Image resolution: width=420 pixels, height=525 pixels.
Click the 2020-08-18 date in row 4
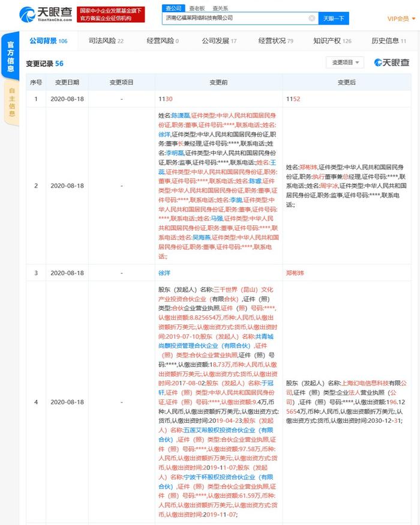[x=67, y=402]
